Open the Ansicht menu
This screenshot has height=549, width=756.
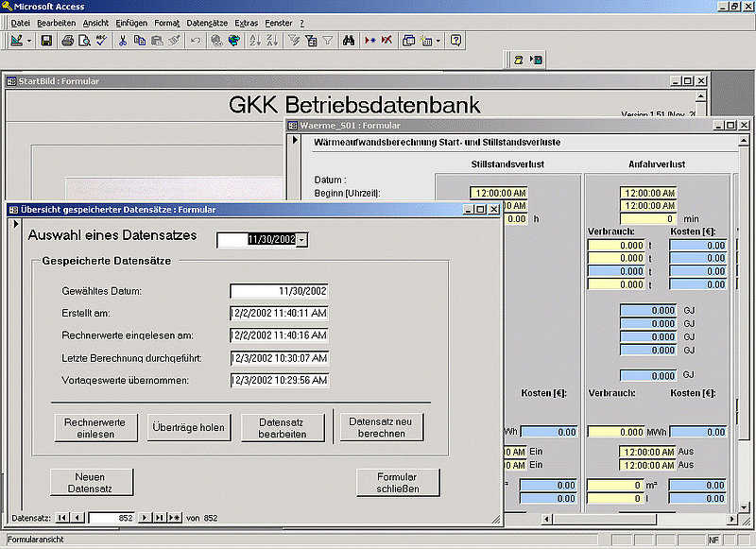pyautogui.click(x=95, y=23)
